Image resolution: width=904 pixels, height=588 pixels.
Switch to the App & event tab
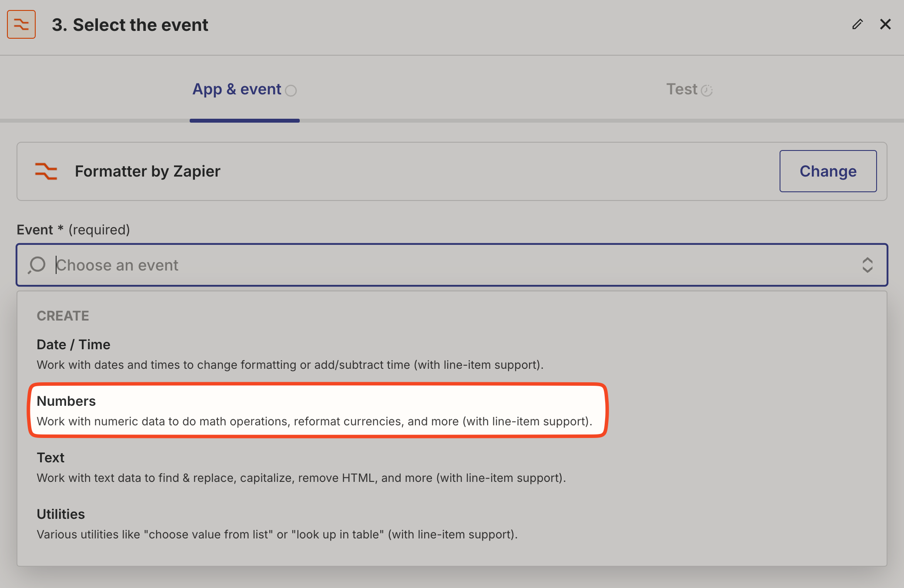(237, 89)
